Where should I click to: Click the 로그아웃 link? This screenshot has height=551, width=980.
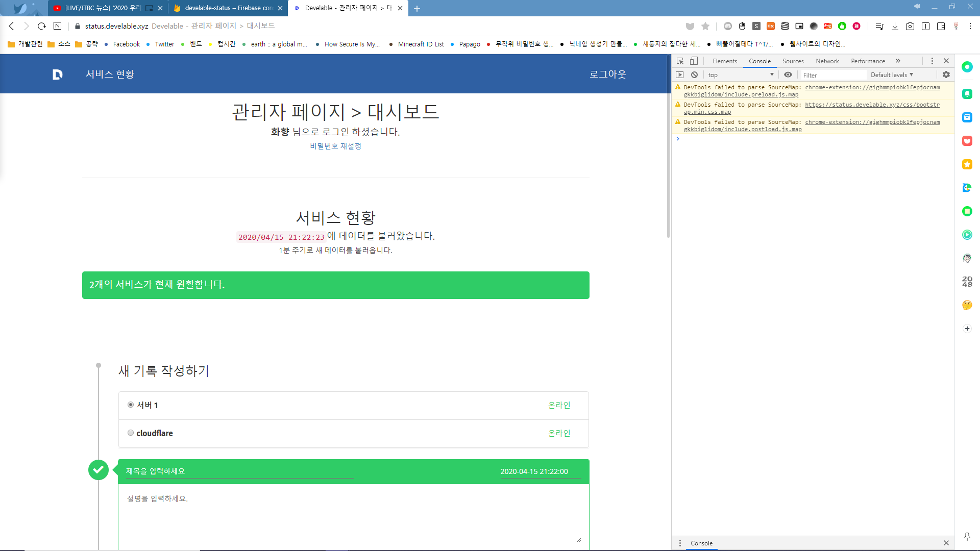point(607,74)
